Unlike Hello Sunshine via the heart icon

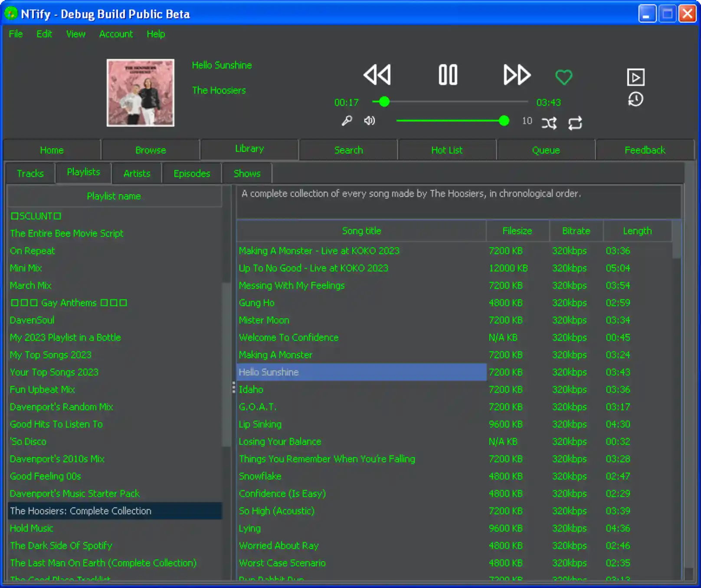coord(563,77)
